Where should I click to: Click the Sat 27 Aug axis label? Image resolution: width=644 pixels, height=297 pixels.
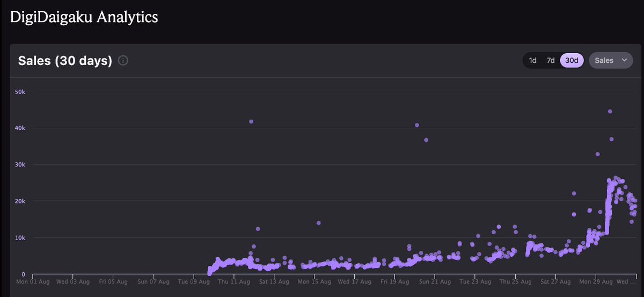point(555,281)
